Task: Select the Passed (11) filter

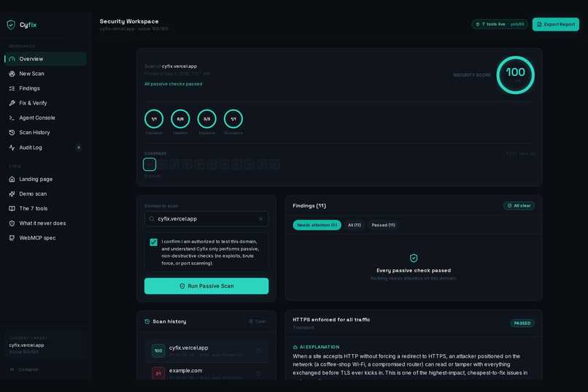Action: (x=383, y=225)
